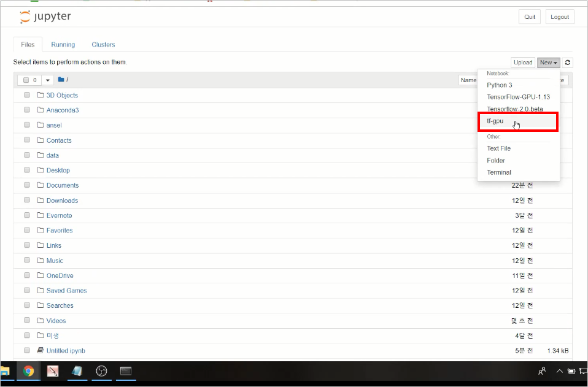The image size is (588, 387).
Task: Click the 1.34 kB file size
Action: pyautogui.click(x=558, y=351)
